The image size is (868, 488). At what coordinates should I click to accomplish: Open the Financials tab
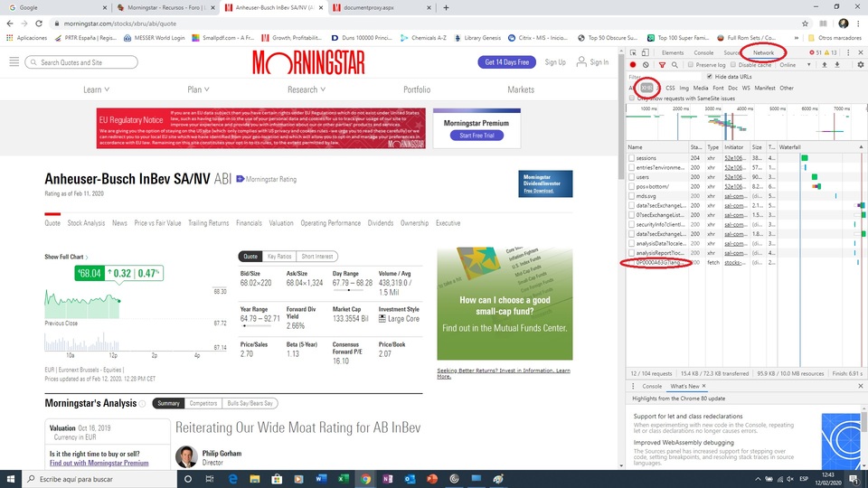(249, 223)
